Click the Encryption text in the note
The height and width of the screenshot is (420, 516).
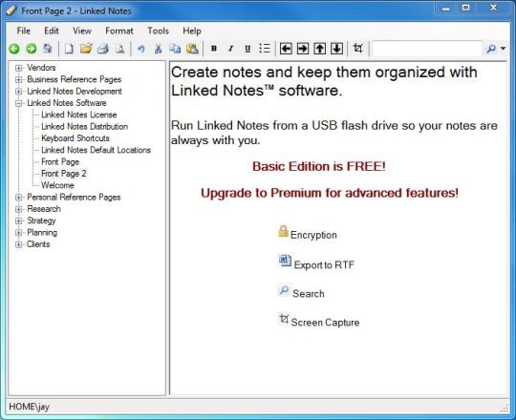click(x=313, y=235)
